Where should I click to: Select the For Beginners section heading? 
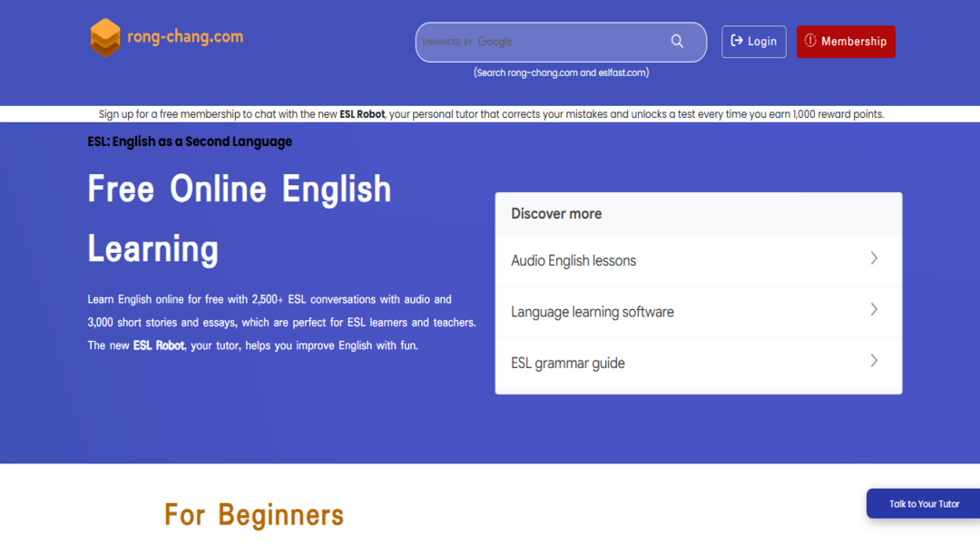253,515
